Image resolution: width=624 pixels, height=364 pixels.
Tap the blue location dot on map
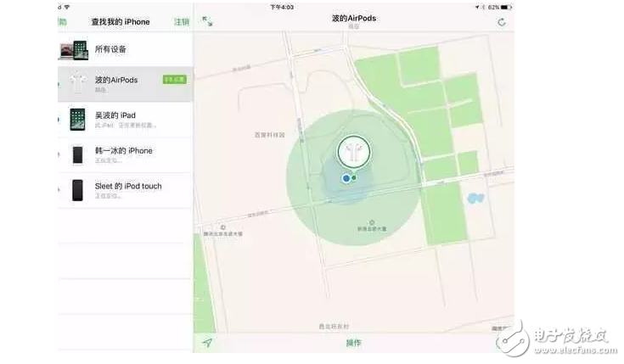(346, 178)
